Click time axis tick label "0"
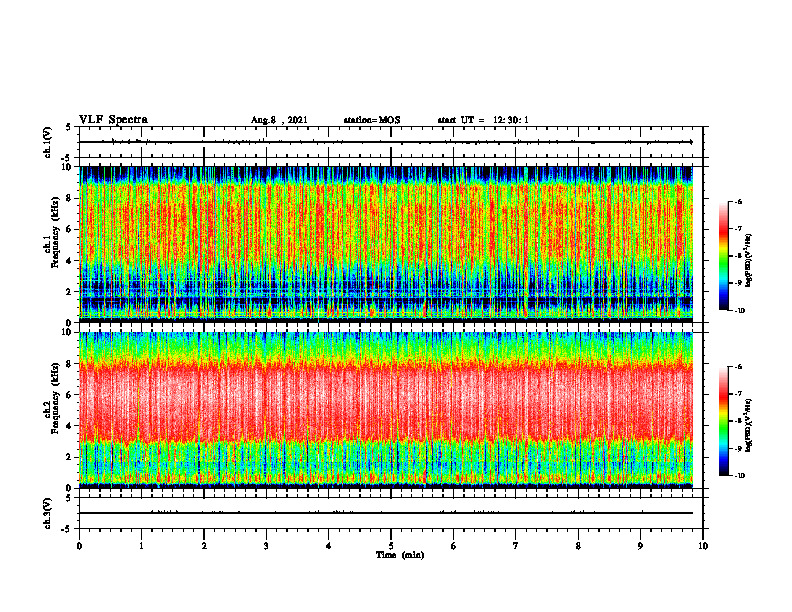The height and width of the screenshot is (612, 792). [x=79, y=546]
